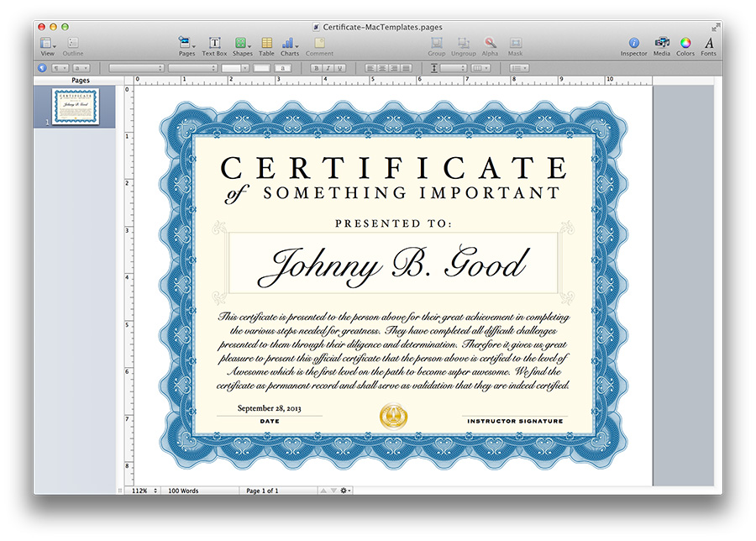Insert a Text Box

coord(214,44)
